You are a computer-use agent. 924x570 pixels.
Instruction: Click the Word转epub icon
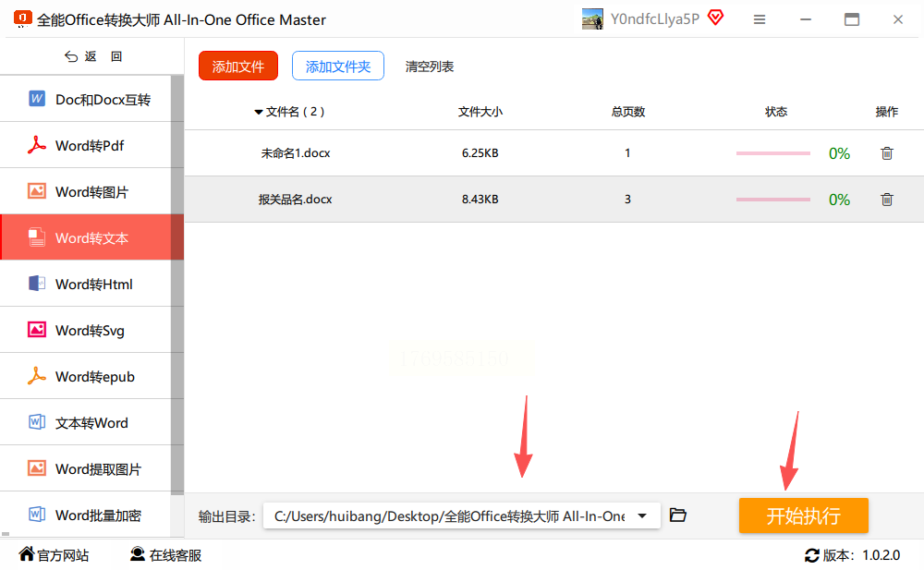point(37,376)
